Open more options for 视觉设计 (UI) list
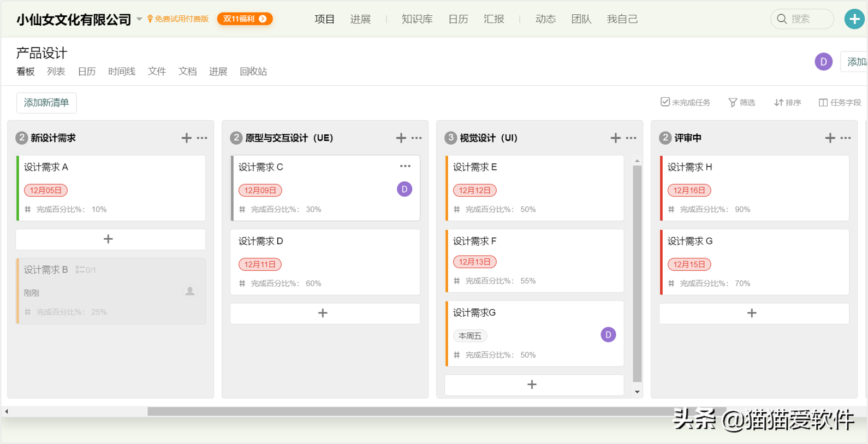This screenshot has width=868, height=444. tap(631, 138)
